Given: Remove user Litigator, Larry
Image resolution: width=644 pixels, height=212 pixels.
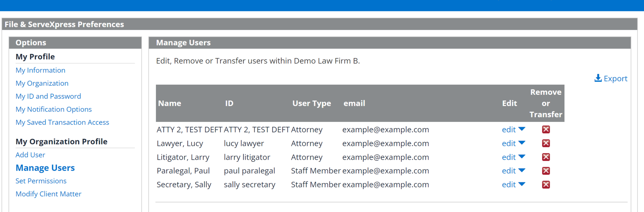Looking at the screenshot, I should 546,157.
